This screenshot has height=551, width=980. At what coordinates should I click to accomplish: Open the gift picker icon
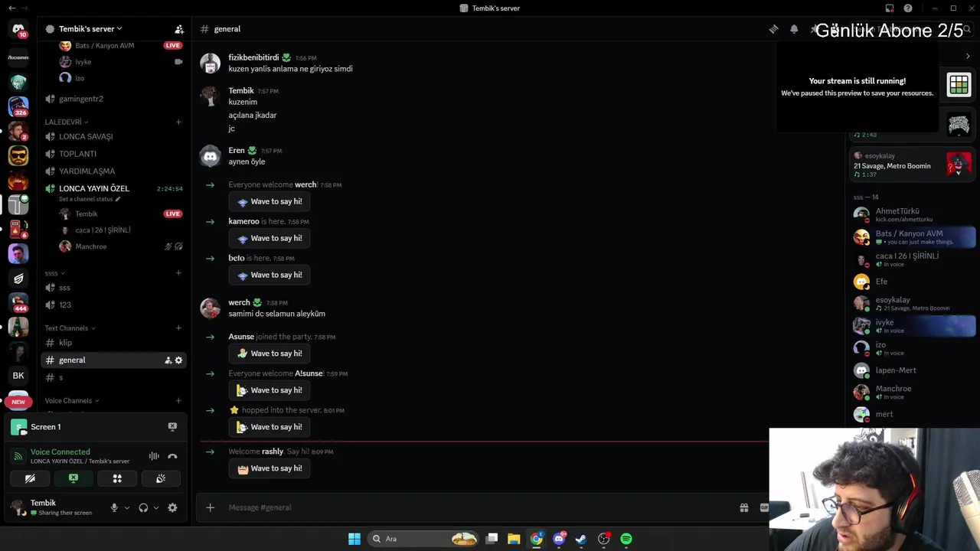(743, 507)
